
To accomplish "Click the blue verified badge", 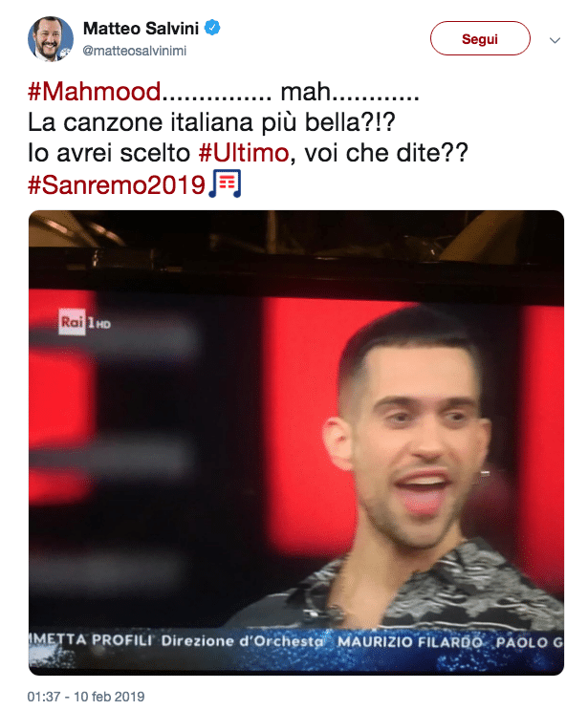I will pyautogui.click(x=212, y=28).
